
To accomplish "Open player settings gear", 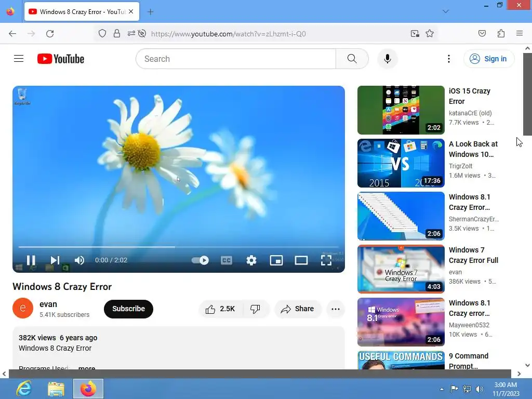I will 251,260.
